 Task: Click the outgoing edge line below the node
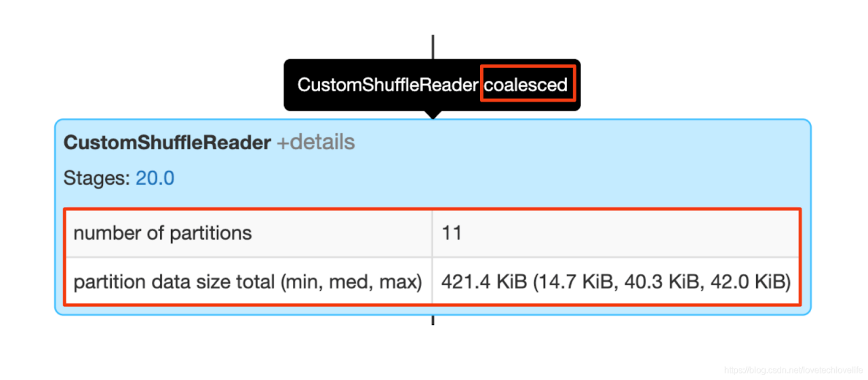pyautogui.click(x=433, y=320)
